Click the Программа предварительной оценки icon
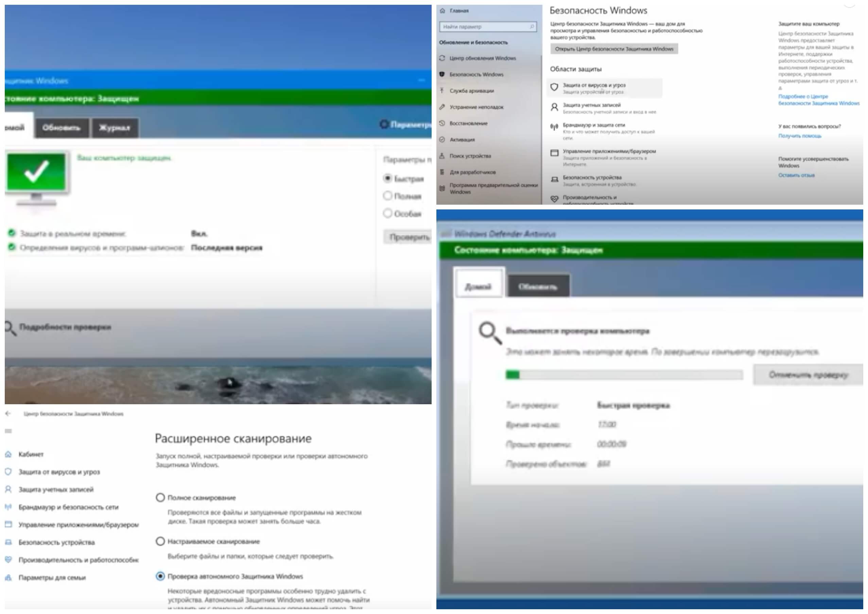The height and width of the screenshot is (614, 868). click(442, 188)
